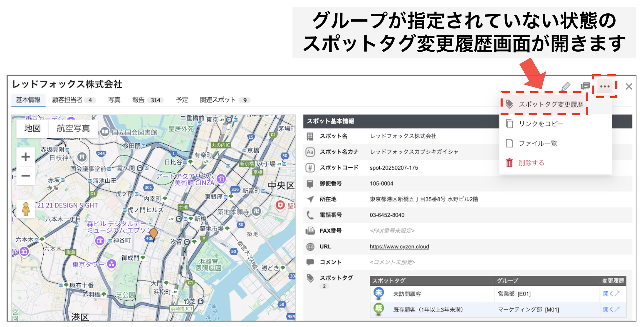Click the phone icon beside 電話番号

(310, 215)
